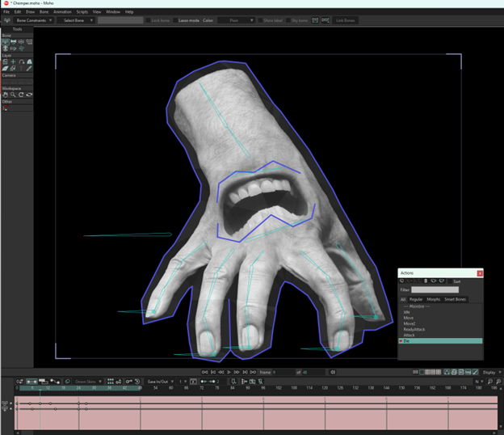This screenshot has height=435, width=504.
Task: Click the red tool under Other
Action: (6, 108)
